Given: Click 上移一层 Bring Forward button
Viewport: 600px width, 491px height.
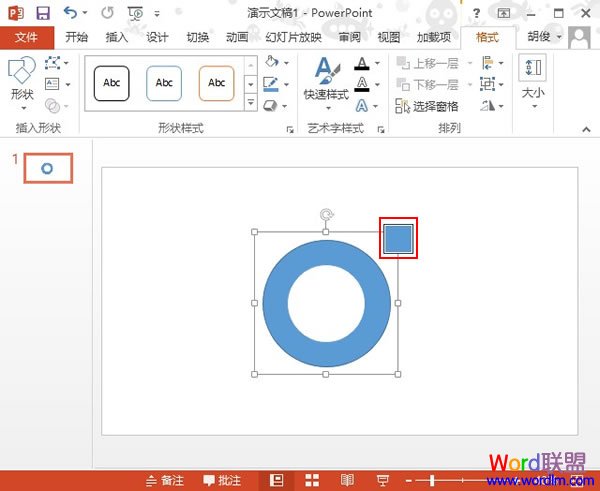Looking at the screenshot, I should coord(428,63).
